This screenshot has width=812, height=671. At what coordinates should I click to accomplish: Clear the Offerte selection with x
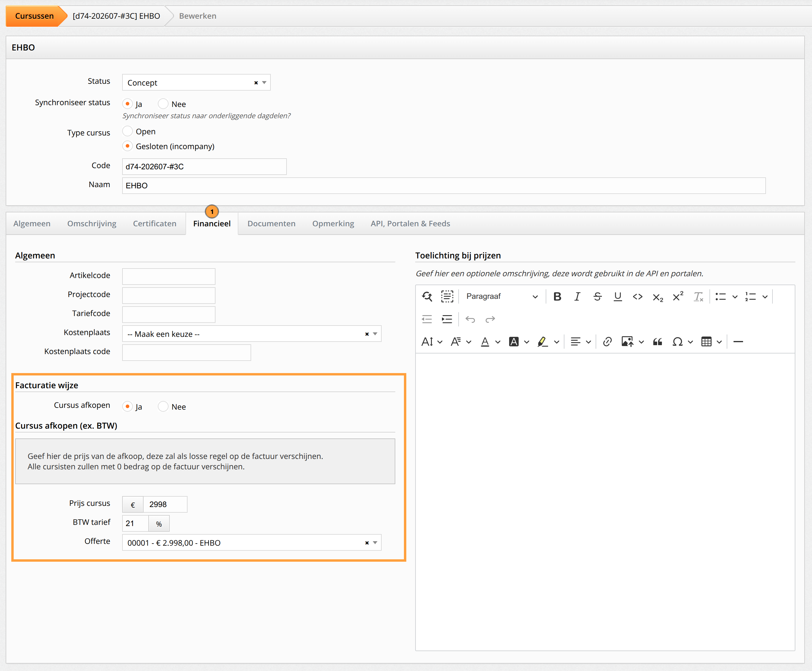click(x=367, y=543)
